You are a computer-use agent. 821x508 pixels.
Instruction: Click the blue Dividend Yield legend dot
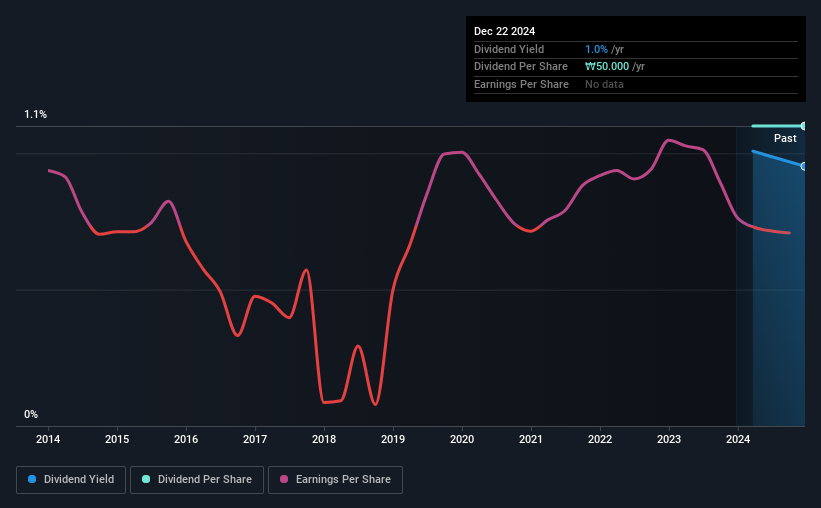click(x=32, y=479)
